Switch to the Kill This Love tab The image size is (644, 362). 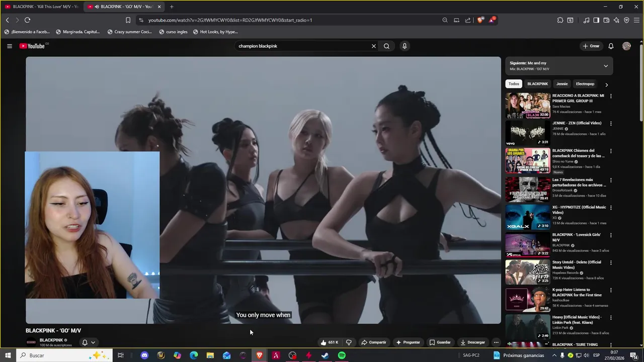42,7
